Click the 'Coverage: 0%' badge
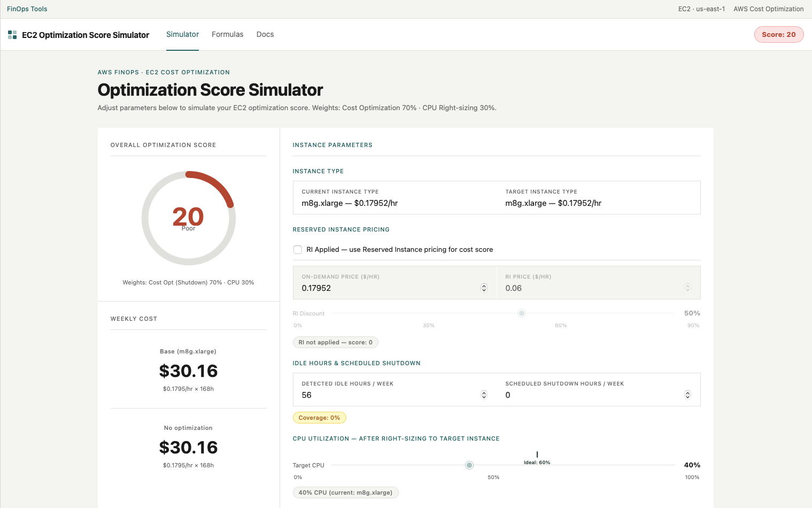Screen dimensions: 812x508 pos(319,418)
